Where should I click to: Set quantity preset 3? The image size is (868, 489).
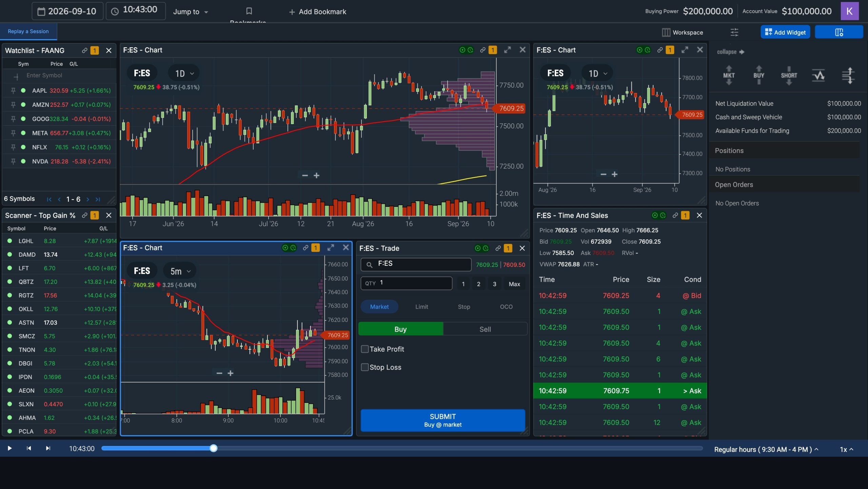click(494, 284)
